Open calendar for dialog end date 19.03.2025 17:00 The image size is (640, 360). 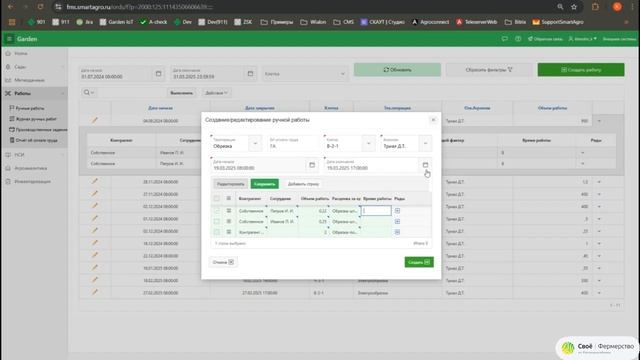coord(425,165)
